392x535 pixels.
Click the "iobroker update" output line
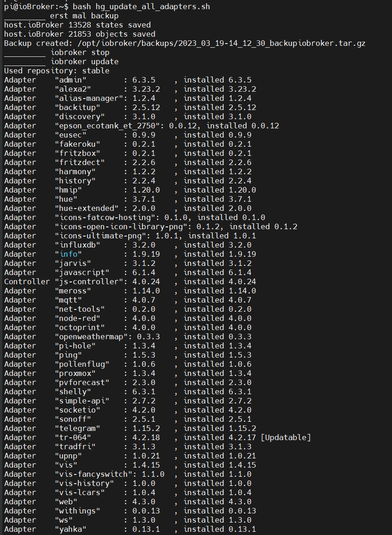pos(61,62)
